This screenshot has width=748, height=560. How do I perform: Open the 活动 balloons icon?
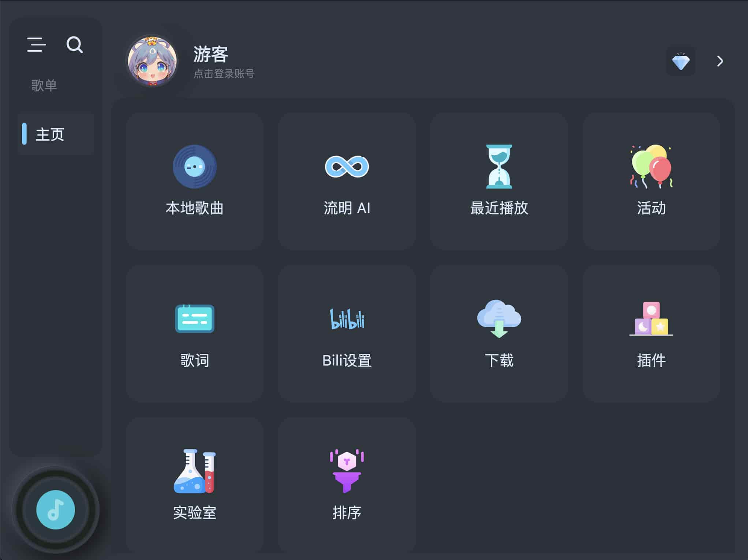(651, 167)
